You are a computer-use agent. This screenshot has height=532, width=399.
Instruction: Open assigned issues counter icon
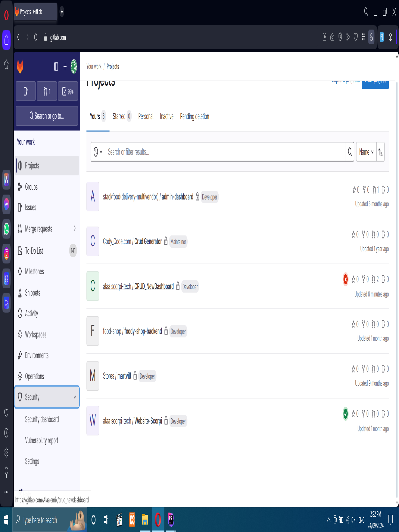[x=26, y=91]
